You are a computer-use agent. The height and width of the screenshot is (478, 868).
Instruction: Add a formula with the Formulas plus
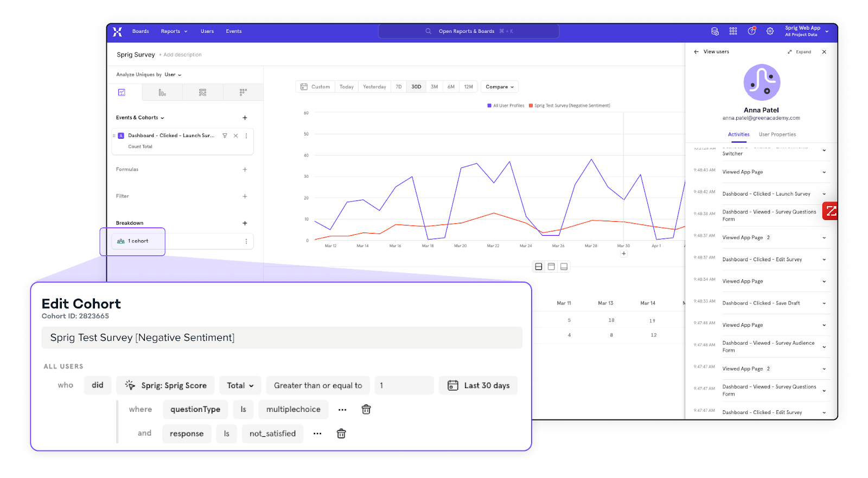coord(245,170)
